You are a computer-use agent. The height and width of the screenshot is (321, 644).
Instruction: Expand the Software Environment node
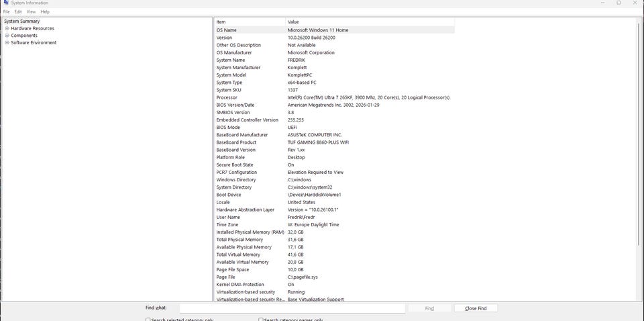pyautogui.click(x=7, y=42)
